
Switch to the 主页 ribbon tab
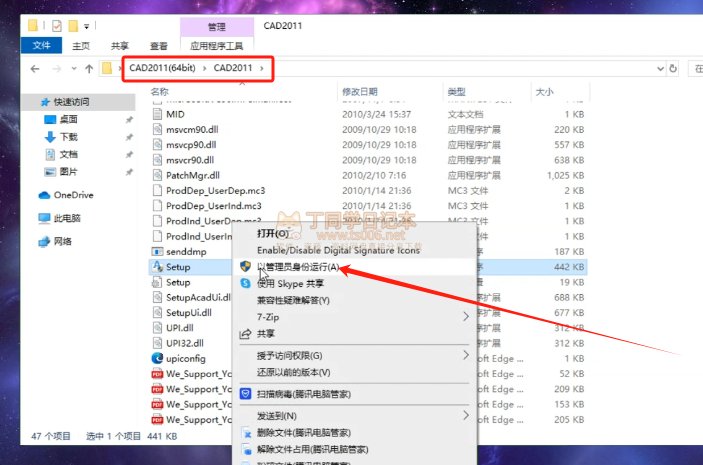pos(81,46)
